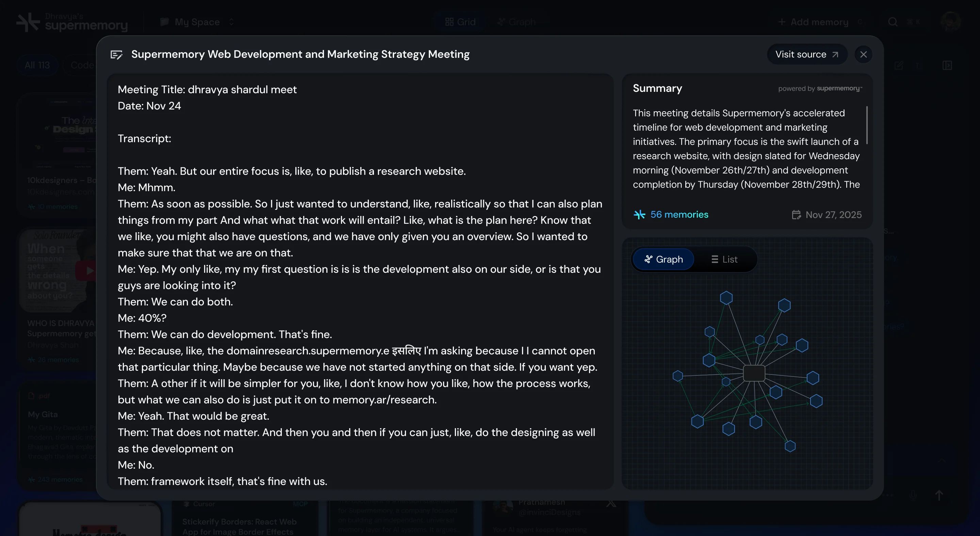Click the document note icon beside the title
The width and height of the screenshot is (980, 536).
point(116,55)
